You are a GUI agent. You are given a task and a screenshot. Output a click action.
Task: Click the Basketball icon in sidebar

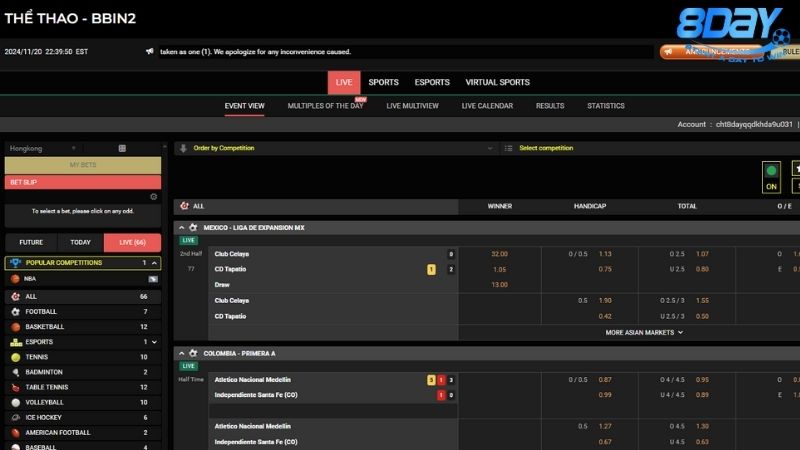15,327
